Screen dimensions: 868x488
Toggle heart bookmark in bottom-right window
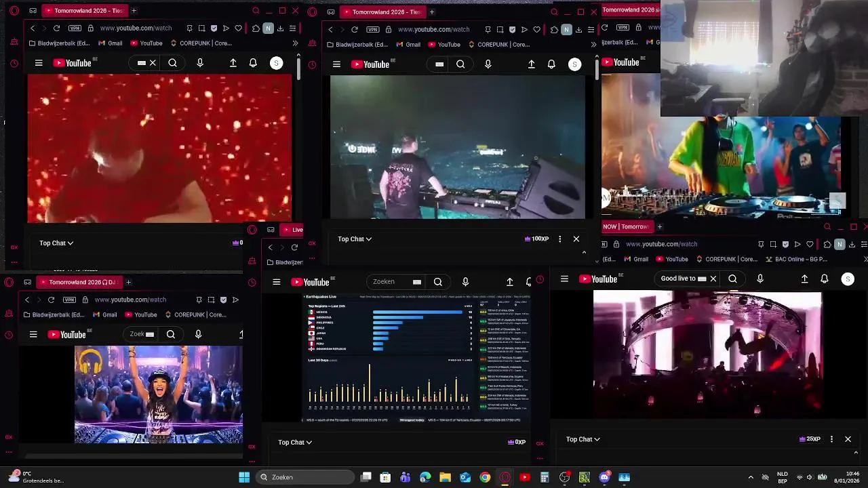[x=810, y=244]
